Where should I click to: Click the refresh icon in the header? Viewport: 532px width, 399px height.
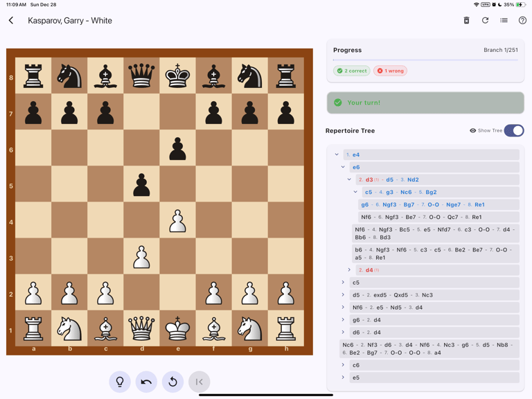pos(485,20)
